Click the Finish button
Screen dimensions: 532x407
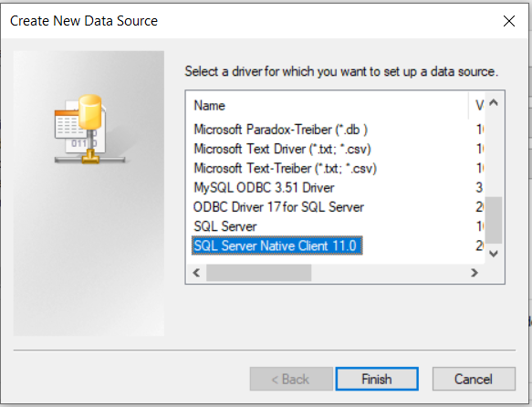pos(377,379)
